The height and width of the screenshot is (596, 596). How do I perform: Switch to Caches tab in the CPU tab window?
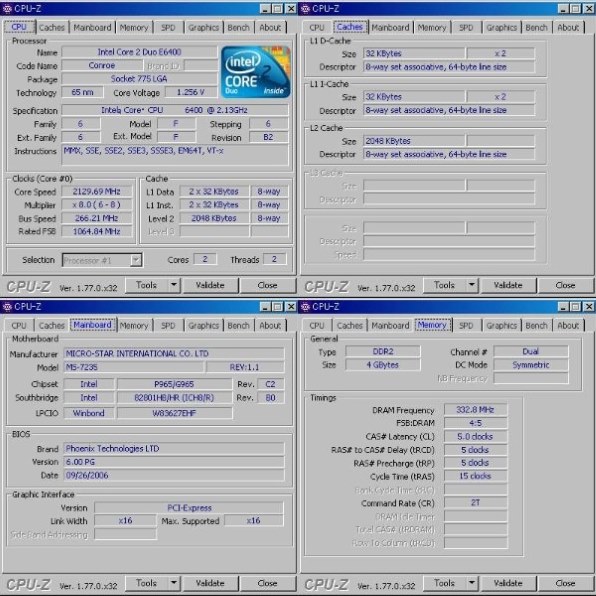point(52,27)
